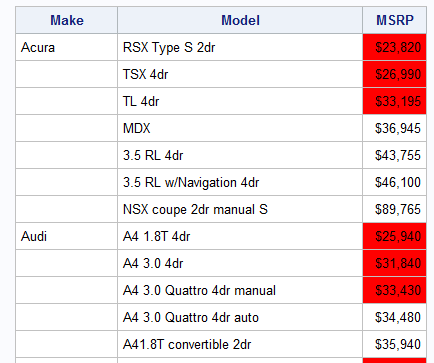
Task: Click the red $23,820 price cell
Action: [395, 47]
